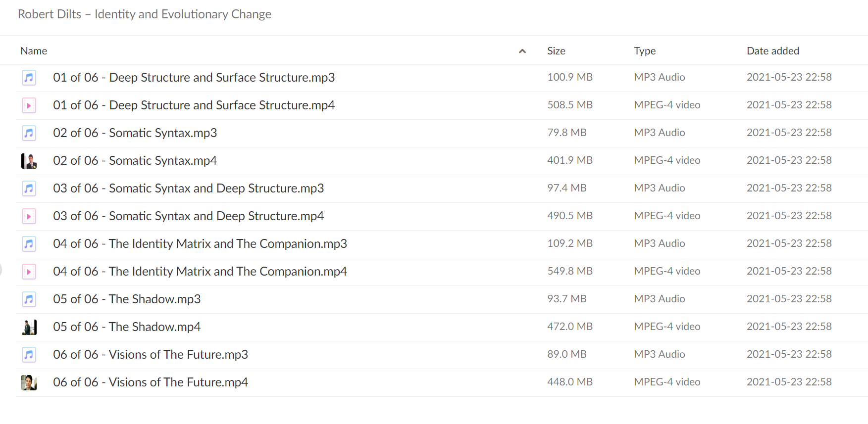Open 01 of 06 Deep Structure and Surface Structure.mp3
Screen dimensions: 868x424
[x=194, y=78]
